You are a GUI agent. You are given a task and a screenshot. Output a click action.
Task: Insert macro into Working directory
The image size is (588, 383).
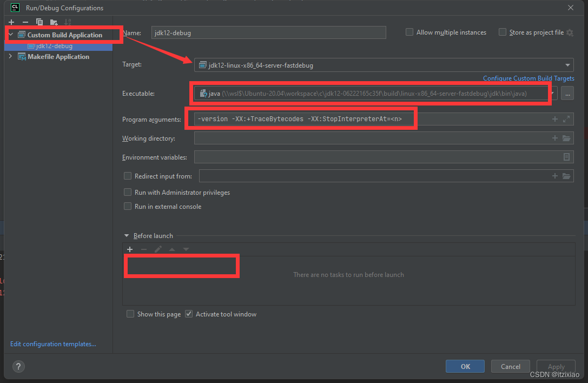(x=555, y=138)
